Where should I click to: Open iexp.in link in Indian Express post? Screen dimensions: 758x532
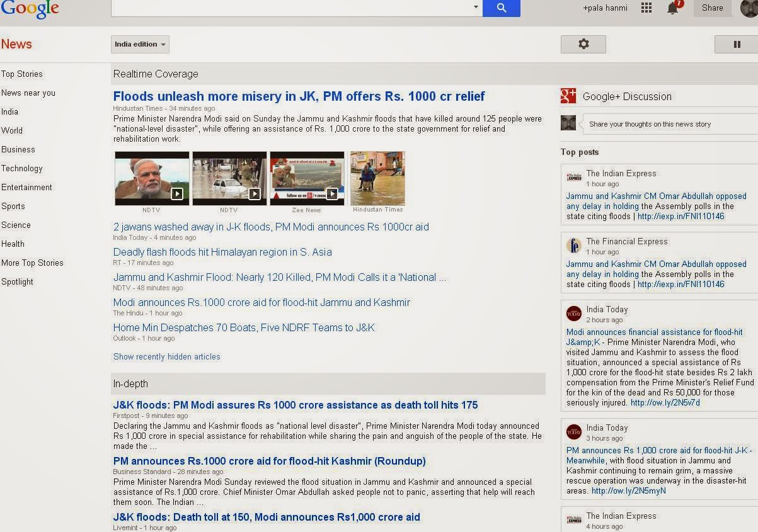(x=681, y=216)
